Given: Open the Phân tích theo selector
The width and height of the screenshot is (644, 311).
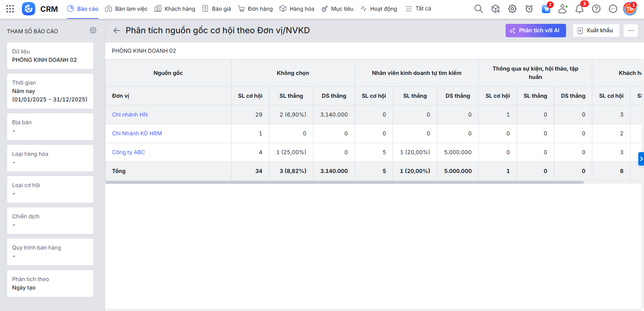Looking at the screenshot, I should tap(50, 283).
